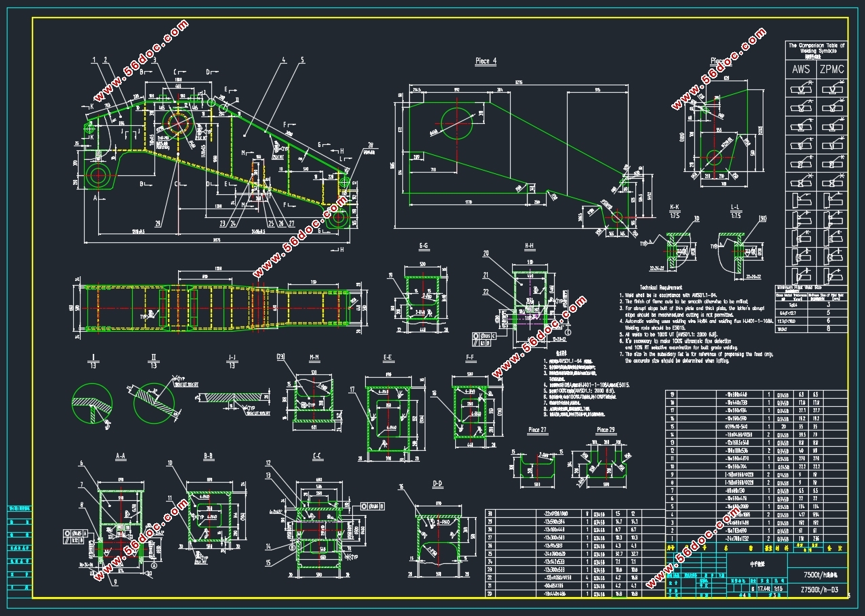The width and height of the screenshot is (865, 616).
Task: Select the 'H-H' section label
Action: tap(530, 246)
